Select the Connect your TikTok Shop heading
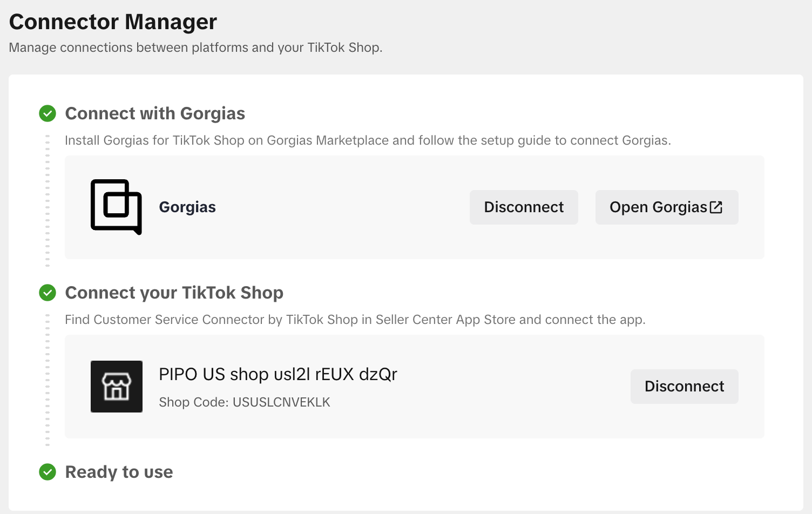 pos(174,293)
